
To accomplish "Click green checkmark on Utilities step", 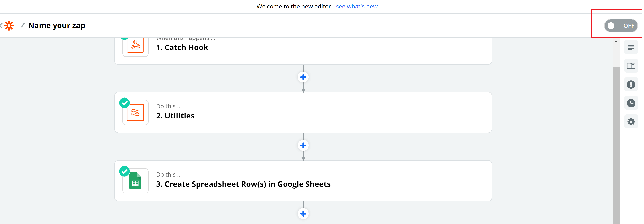I will pyautogui.click(x=124, y=103).
